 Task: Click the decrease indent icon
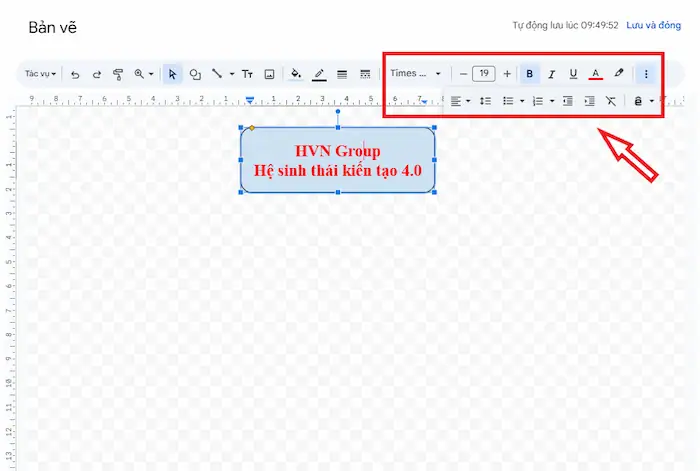click(568, 101)
